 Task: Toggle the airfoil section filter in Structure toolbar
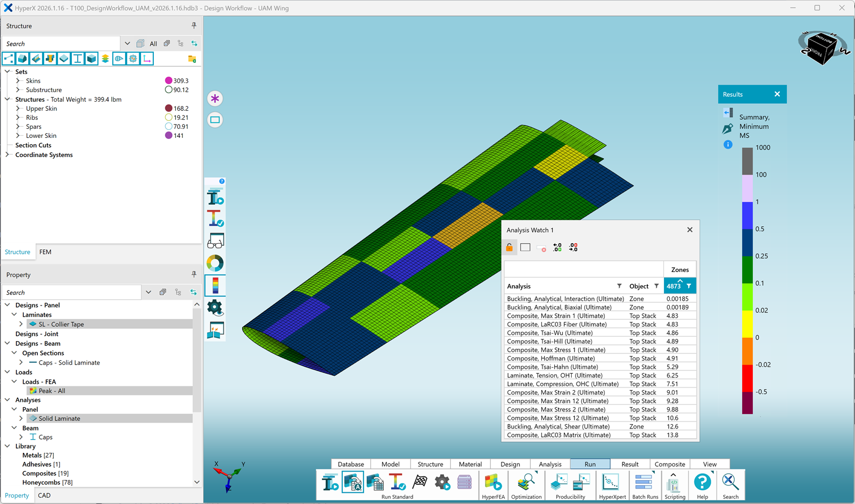pos(119,59)
